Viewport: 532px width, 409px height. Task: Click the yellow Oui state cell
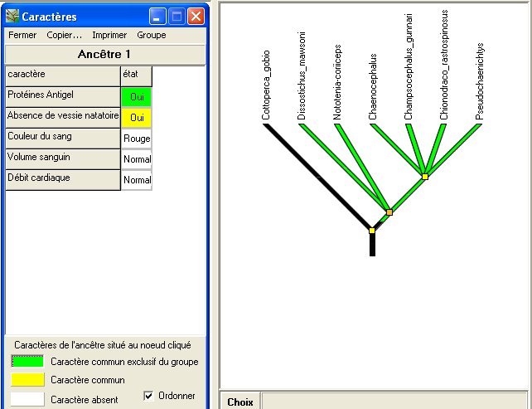point(137,118)
